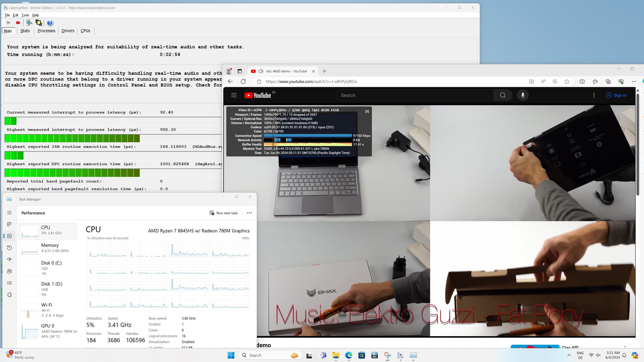This screenshot has width=644, height=362.
Task: Open Users page in Task Manager sidebar
Action: tap(9, 271)
